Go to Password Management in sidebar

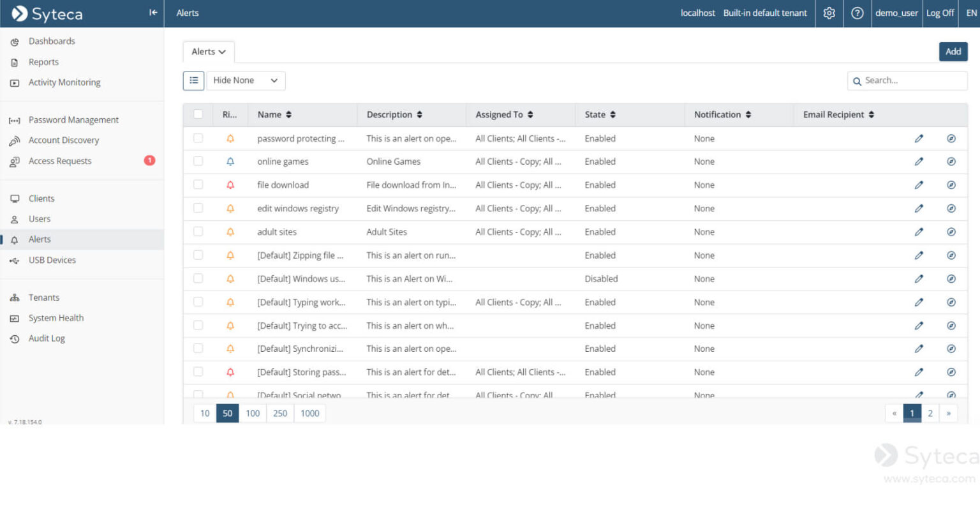tap(73, 120)
